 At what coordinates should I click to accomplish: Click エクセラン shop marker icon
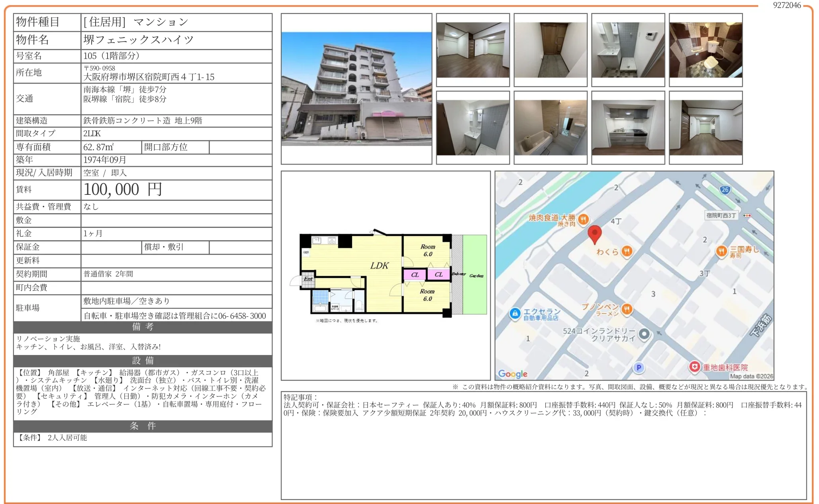tap(515, 314)
